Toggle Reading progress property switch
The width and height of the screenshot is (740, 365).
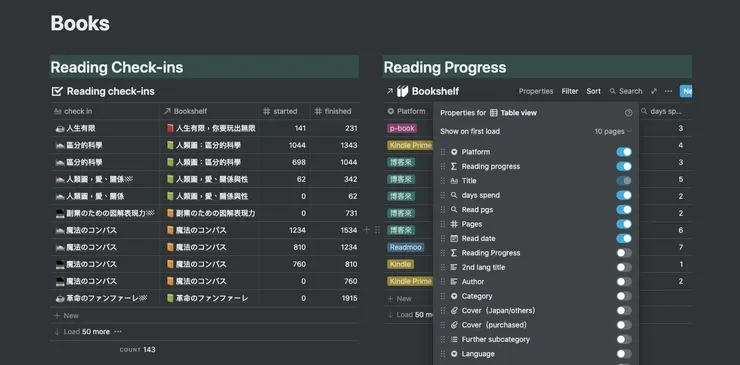coord(623,166)
